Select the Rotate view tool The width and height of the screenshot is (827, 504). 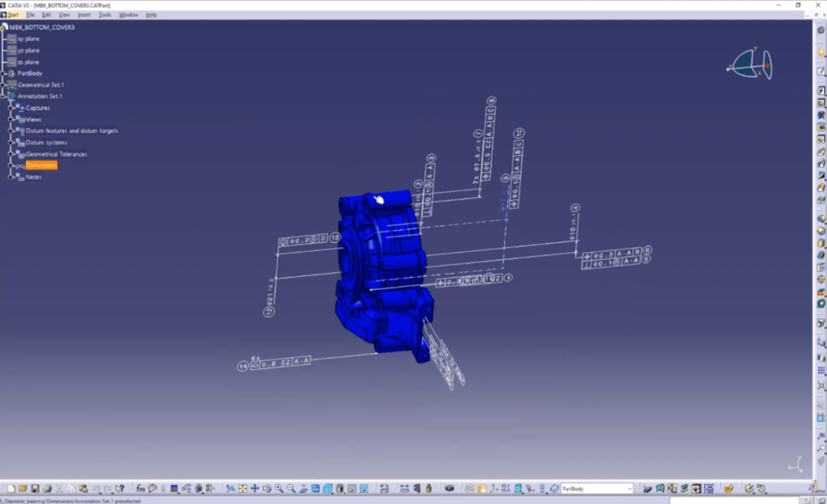coord(267,488)
